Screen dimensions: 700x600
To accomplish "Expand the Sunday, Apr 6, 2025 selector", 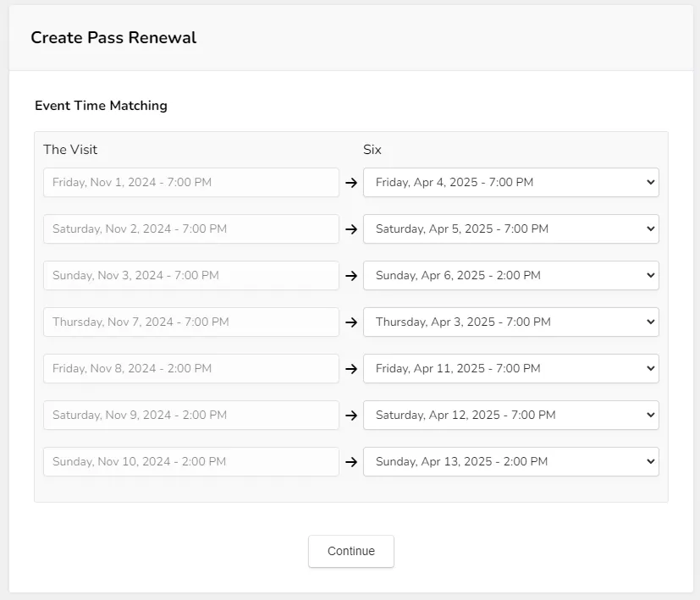I will coord(510,275).
